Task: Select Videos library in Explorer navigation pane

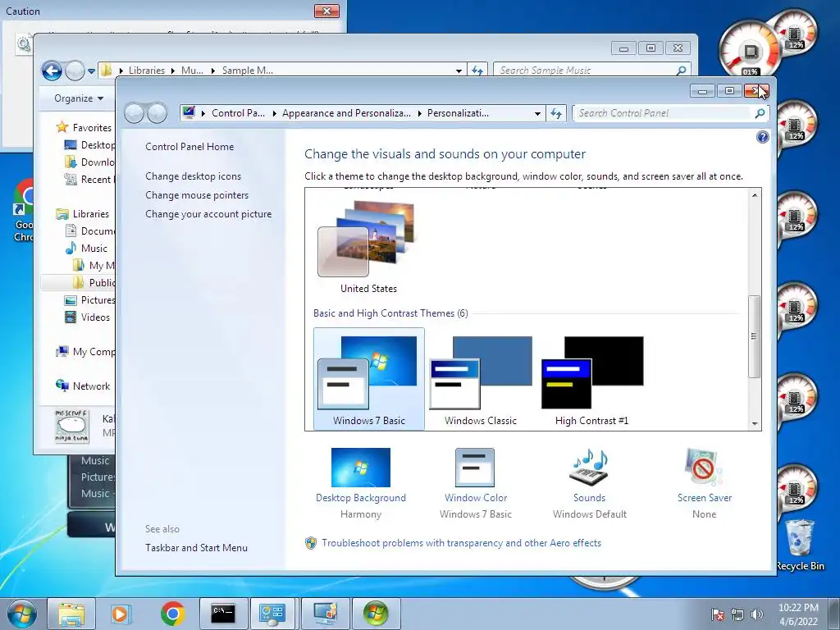Action: click(87, 317)
